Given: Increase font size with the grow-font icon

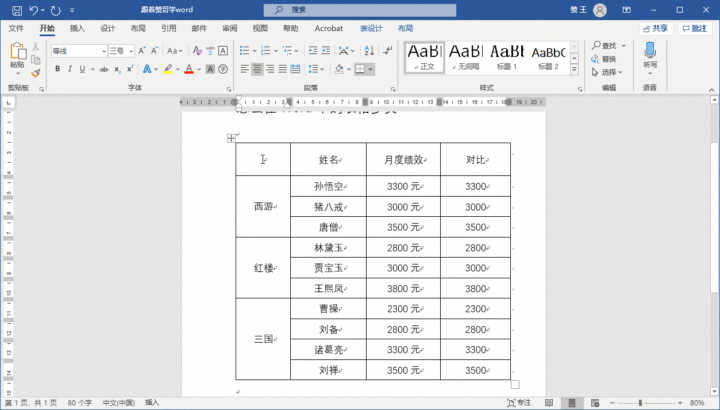Looking at the screenshot, I should tap(142, 51).
